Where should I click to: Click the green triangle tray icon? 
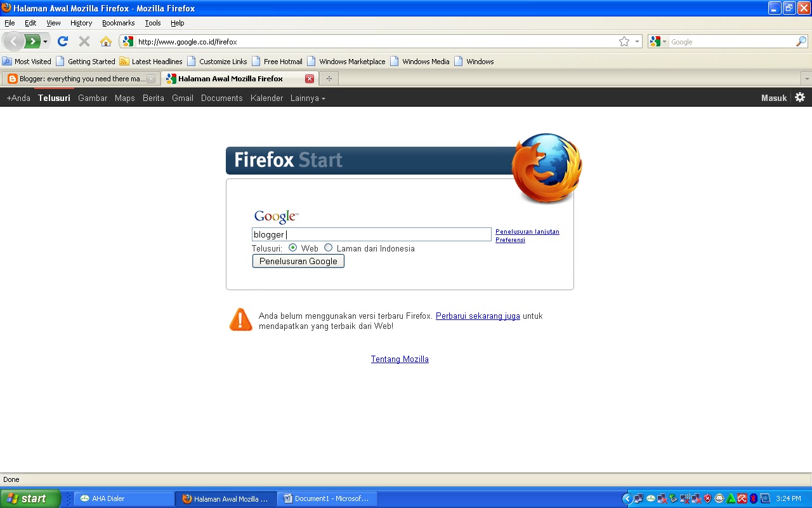(731, 498)
